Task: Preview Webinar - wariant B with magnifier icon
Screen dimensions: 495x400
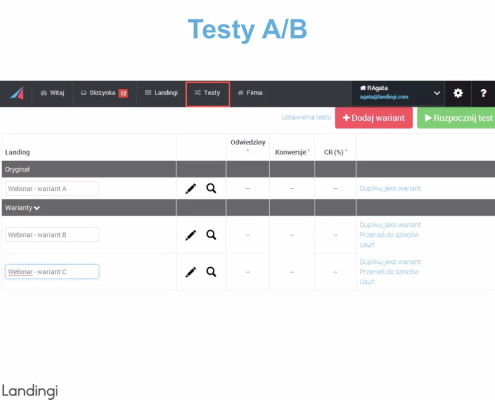Action: 211,235
